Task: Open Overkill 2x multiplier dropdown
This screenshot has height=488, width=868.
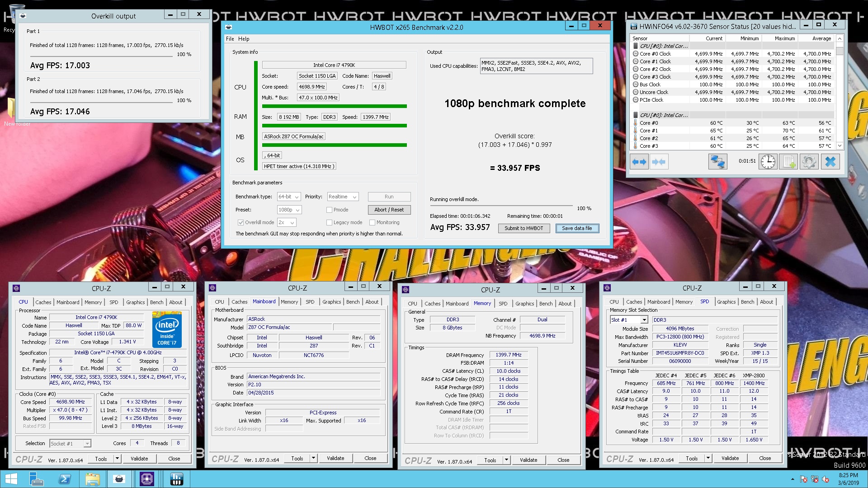Action: coord(287,222)
